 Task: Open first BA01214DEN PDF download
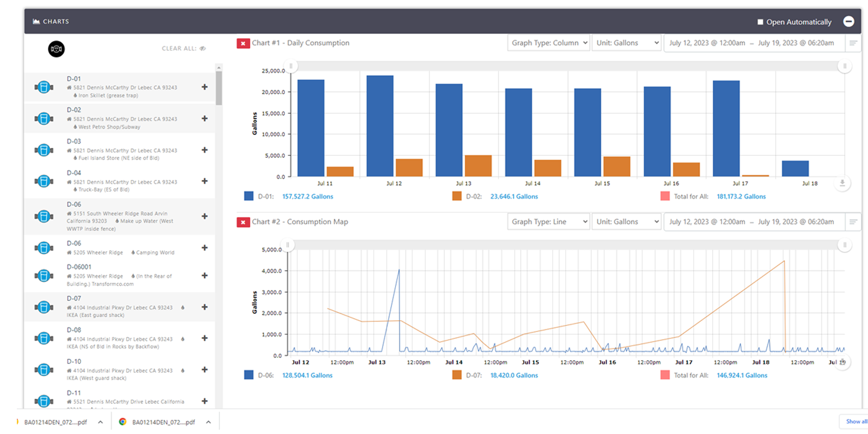pos(55,422)
